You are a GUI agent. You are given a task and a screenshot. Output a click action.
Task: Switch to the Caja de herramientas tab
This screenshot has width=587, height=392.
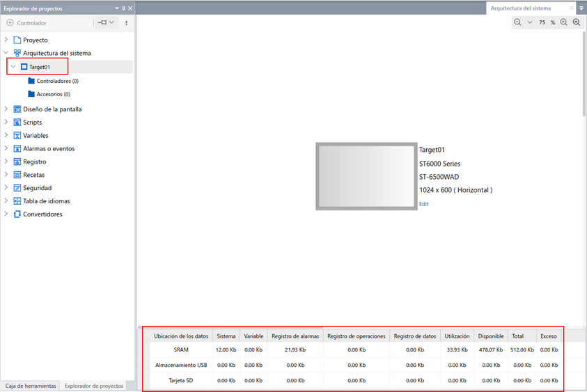[31, 386]
